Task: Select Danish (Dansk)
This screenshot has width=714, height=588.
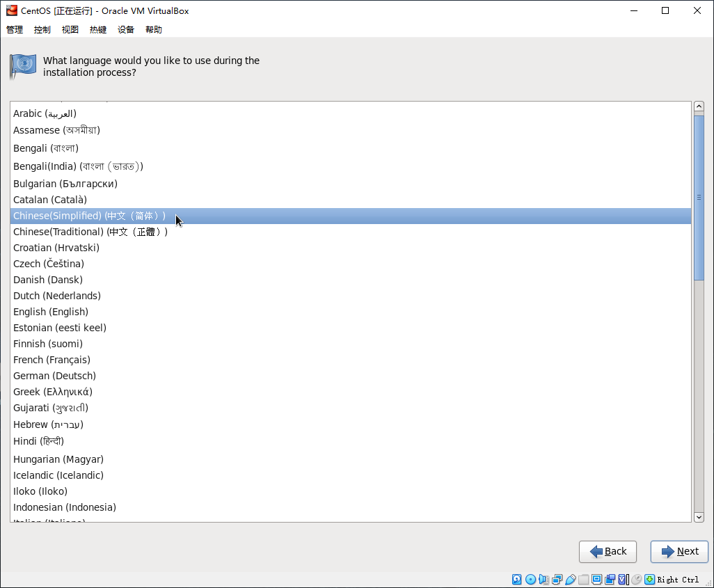Action: [x=351, y=280]
